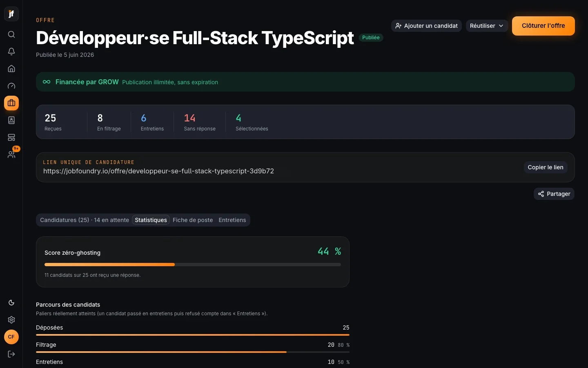The image size is (588, 368).
Task: Click the Publiée le 5 juin 2026 text
Action: [x=65, y=55]
